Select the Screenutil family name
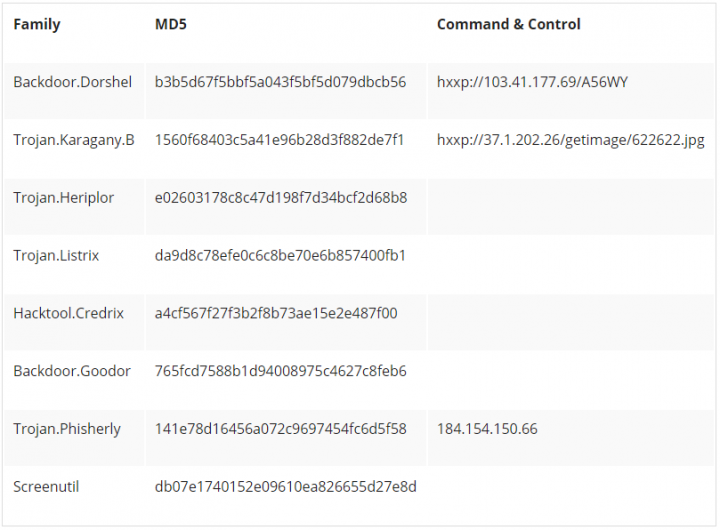720x530 pixels. (46, 486)
